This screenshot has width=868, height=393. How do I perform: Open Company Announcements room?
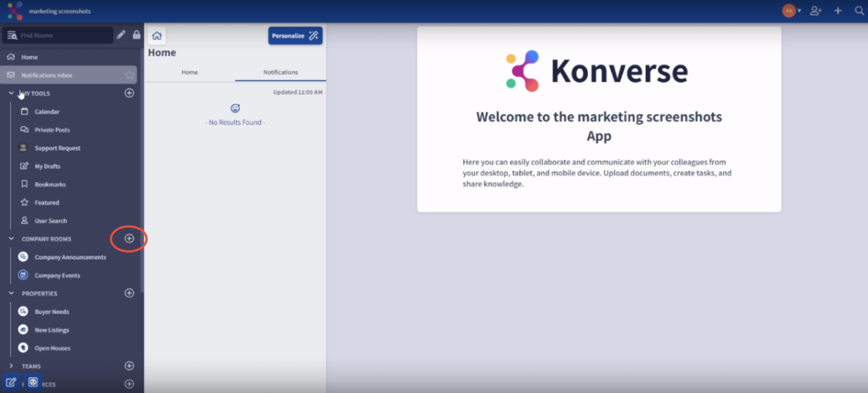point(70,257)
